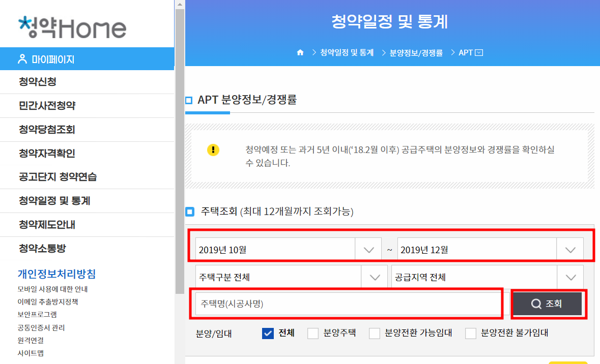
Task: Click the blue square icon beside APT 분양정보/경쟁률
Action: coord(189,101)
